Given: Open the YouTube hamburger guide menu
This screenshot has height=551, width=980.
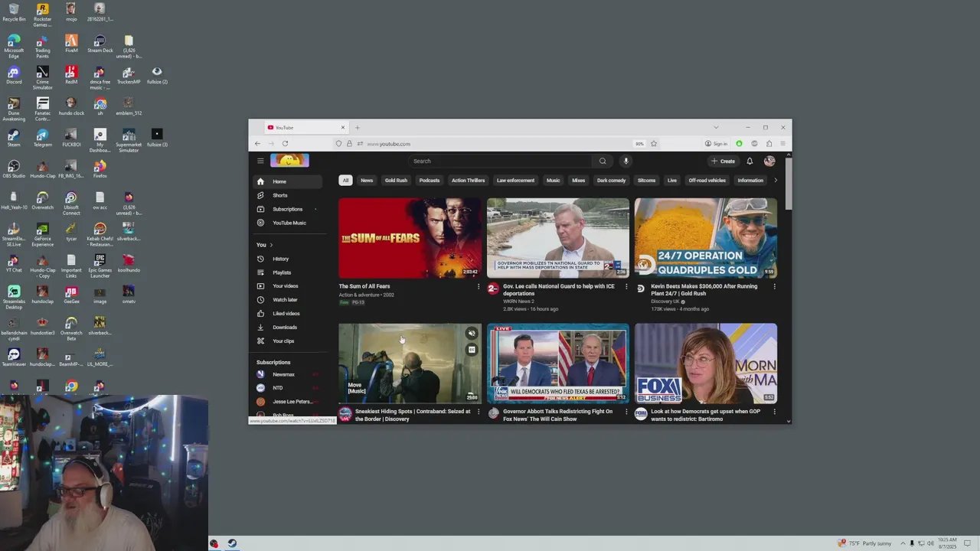Looking at the screenshot, I should click(260, 161).
